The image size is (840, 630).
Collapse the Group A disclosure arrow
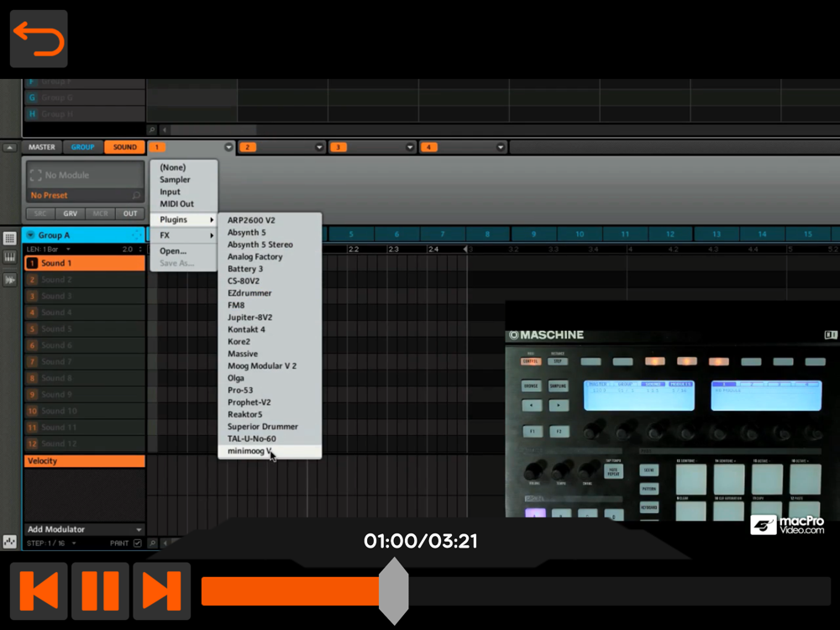click(31, 235)
